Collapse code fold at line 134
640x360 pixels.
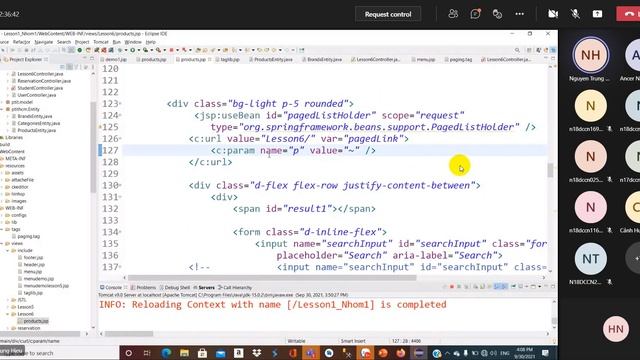[120, 232]
